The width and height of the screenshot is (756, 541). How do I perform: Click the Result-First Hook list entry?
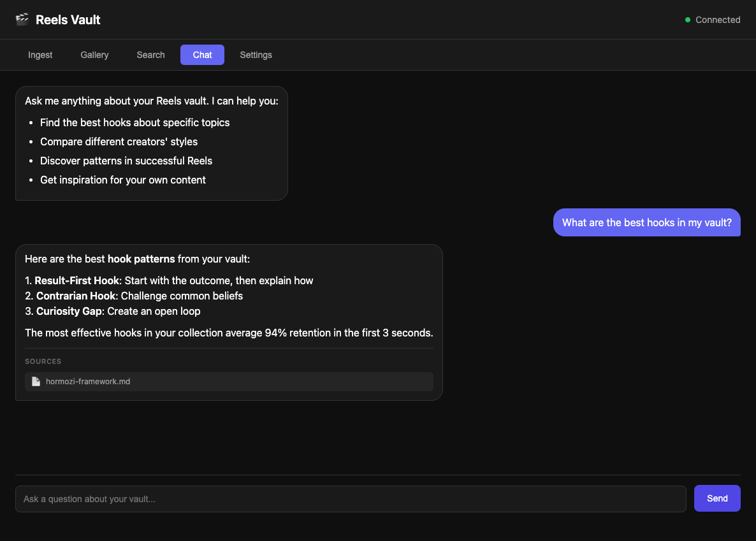click(x=168, y=280)
